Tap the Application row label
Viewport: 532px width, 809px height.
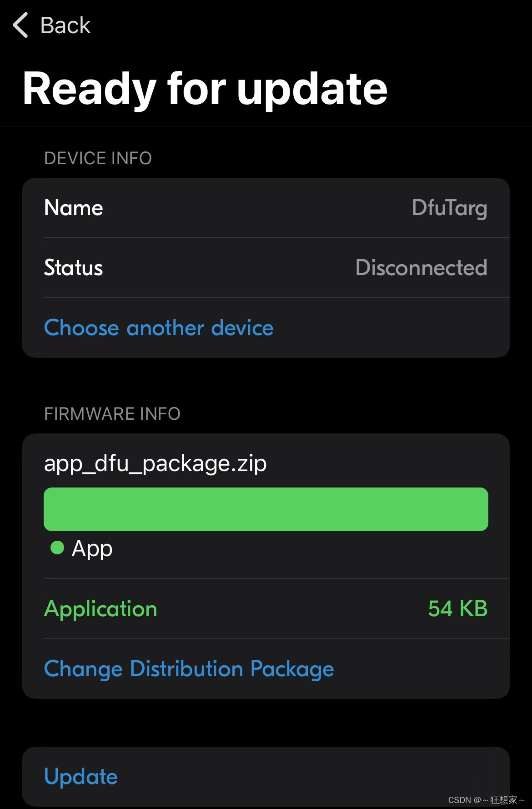[100, 609]
